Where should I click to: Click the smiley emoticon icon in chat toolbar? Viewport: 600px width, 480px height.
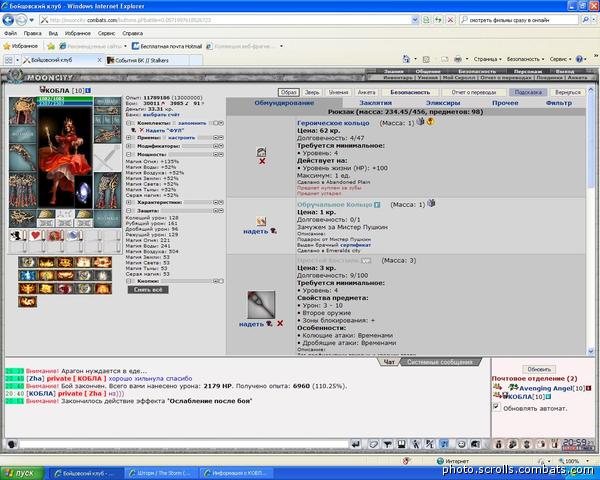[461, 444]
